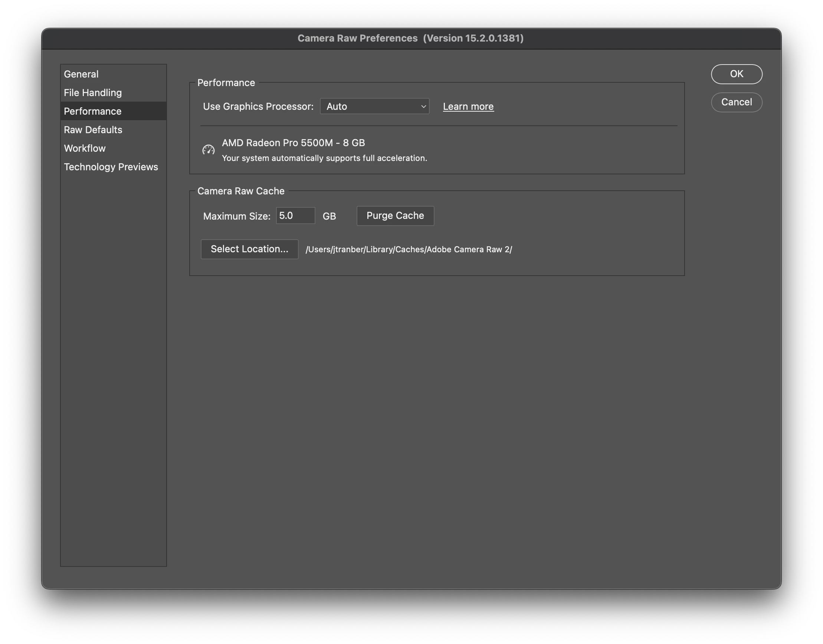The image size is (823, 644).
Task: Select the Performance sidebar item
Action: click(x=93, y=111)
